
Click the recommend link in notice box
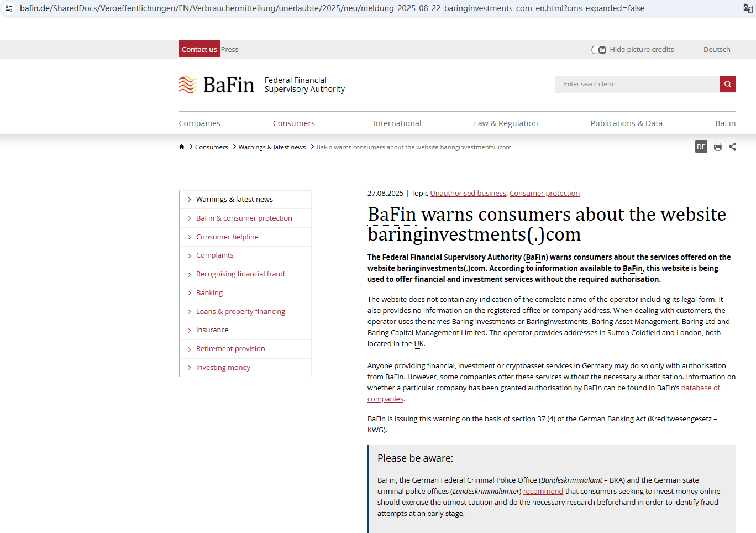[543, 492]
